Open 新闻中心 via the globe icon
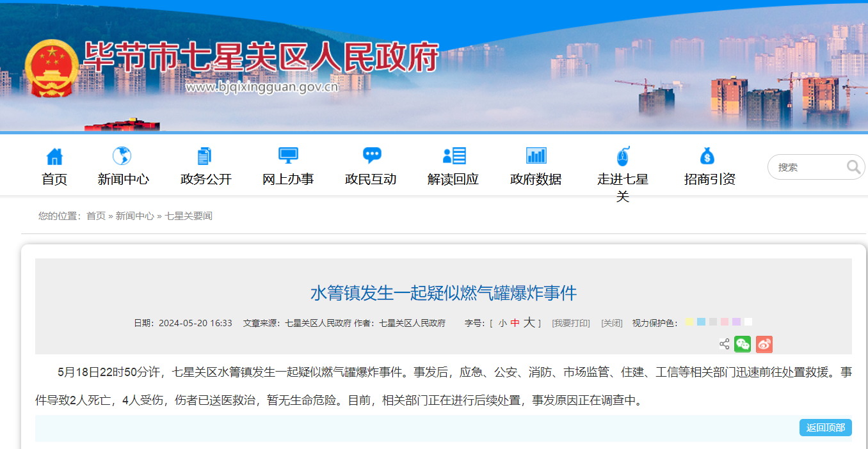This screenshot has width=868, height=449. click(x=122, y=156)
